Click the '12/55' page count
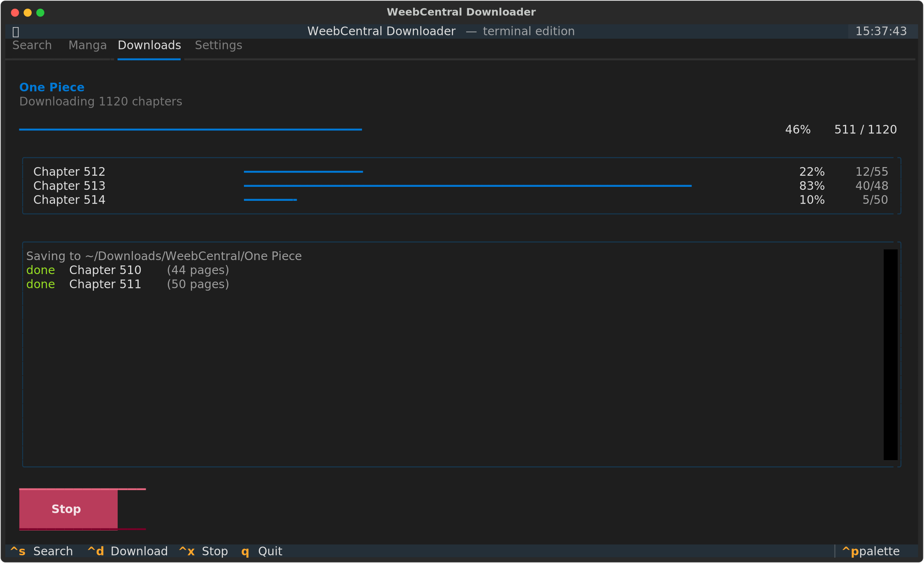 (872, 172)
